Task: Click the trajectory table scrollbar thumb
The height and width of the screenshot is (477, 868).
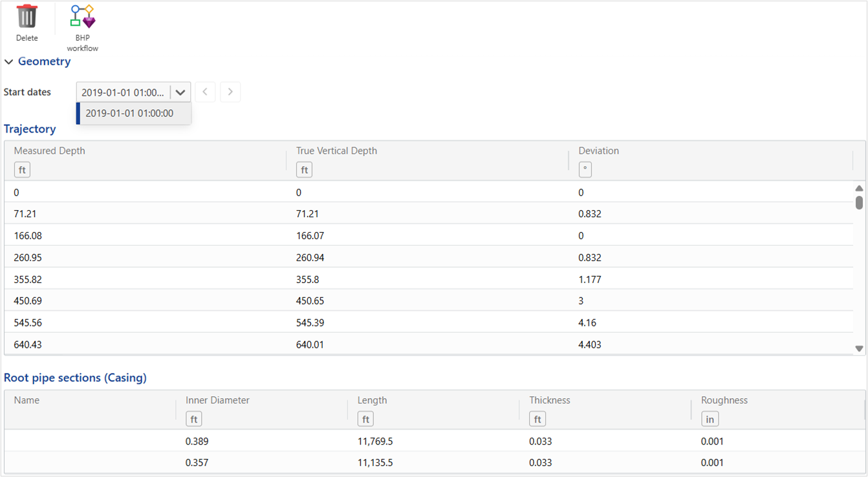Action: [859, 203]
